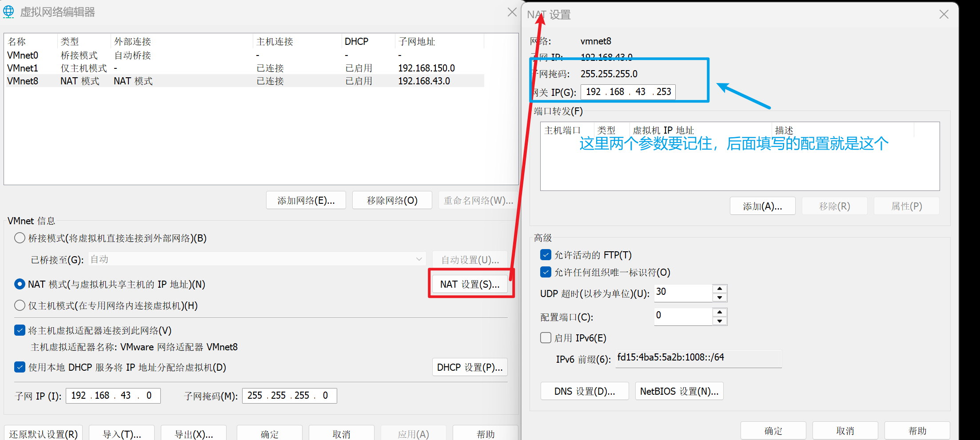This screenshot has height=440, width=980.
Task: Click the 外部连接 column header
Action: [182, 41]
